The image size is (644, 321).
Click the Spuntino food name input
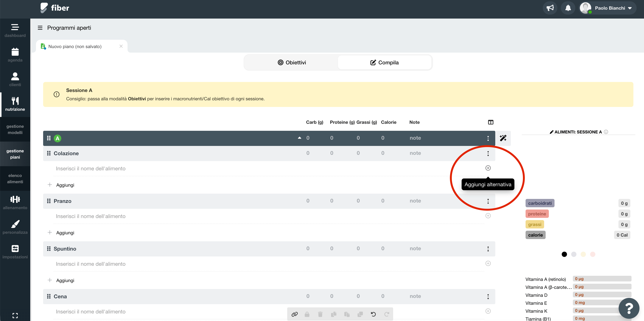click(x=269, y=264)
